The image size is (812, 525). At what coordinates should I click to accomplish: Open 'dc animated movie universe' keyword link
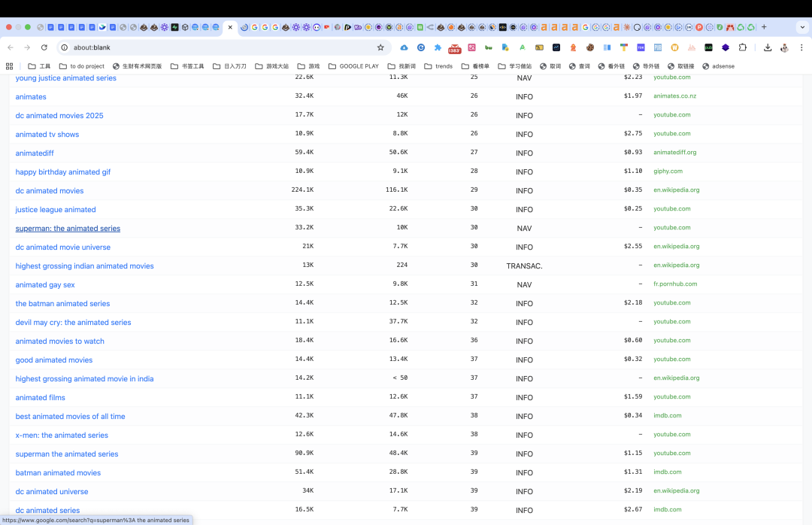point(62,247)
